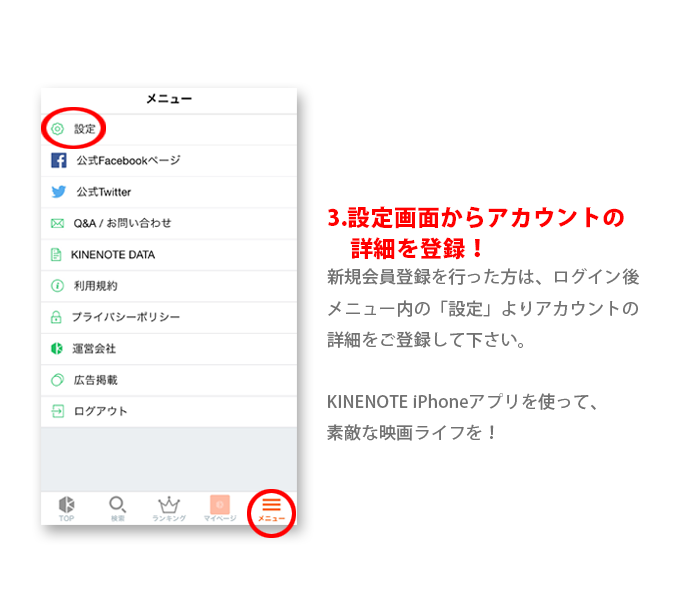Click the gear icon beside 設定
Screen dimensions: 695x600
58,129
